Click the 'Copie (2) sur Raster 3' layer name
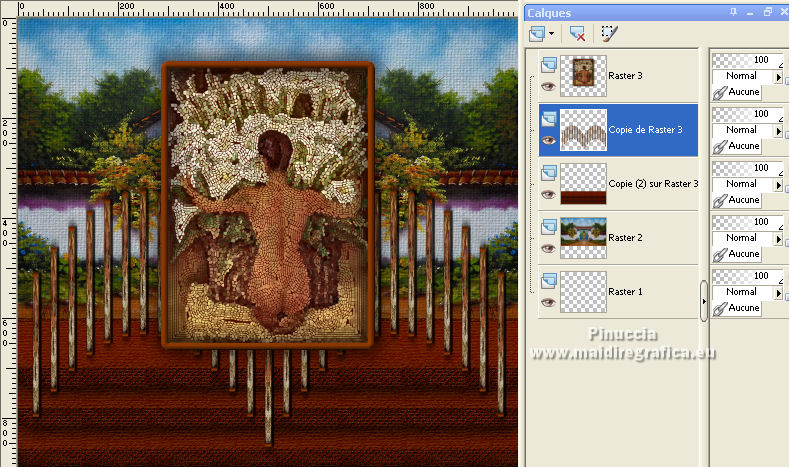The height and width of the screenshot is (467, 789). 653,184
